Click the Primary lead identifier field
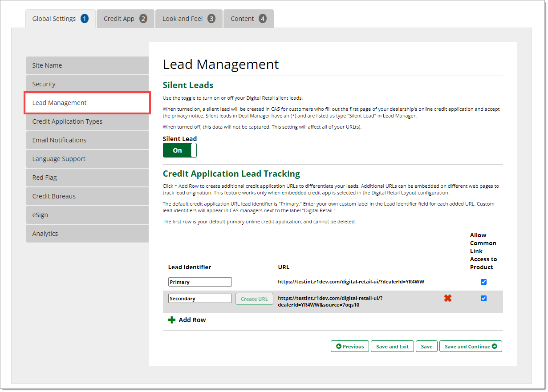The height and width of the screenshot is (392, 548). [x=200, y=282]
